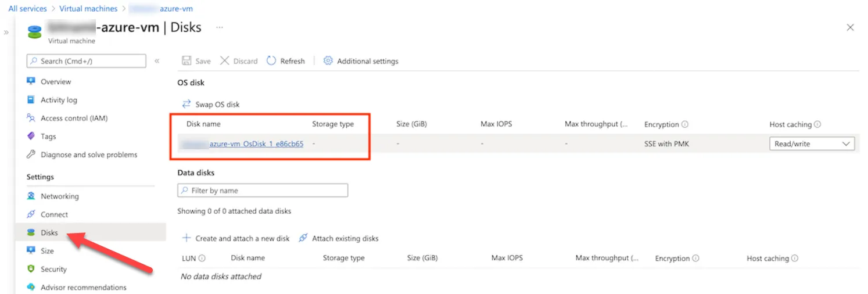This screenshot has height=294, width=868.
Task: Click the Disks stack icon in sidebar
Action: (x=31, y=232)
